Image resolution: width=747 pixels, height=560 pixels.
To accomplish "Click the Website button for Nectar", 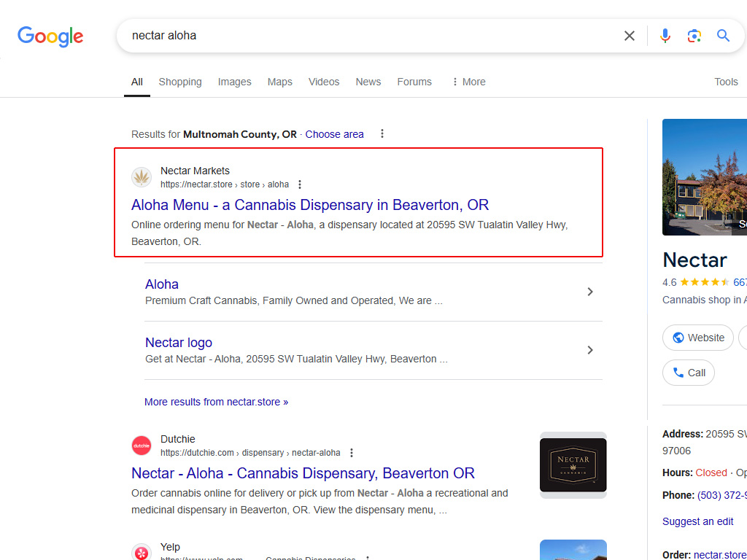I will pos(697,338).
